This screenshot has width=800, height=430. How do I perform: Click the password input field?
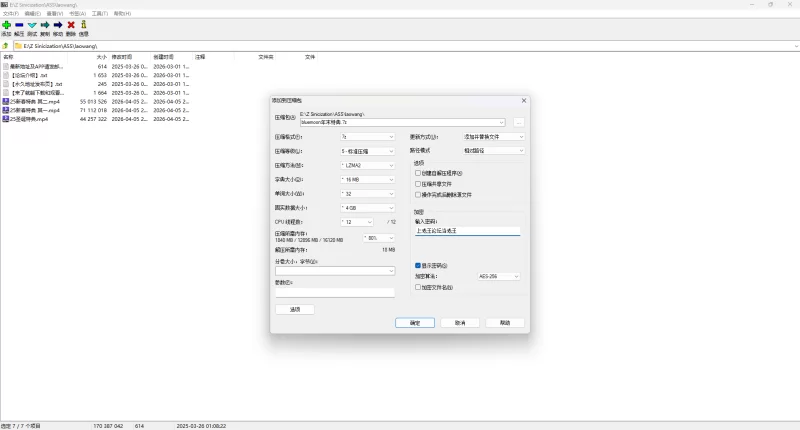(467, 231)
